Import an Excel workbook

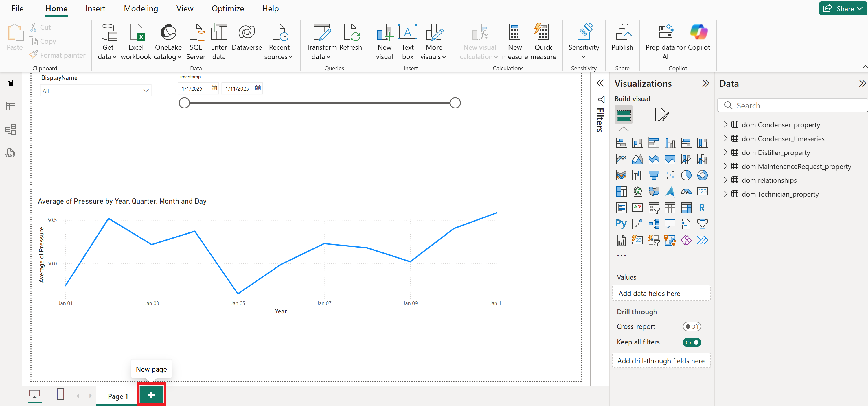pos(136,42)
